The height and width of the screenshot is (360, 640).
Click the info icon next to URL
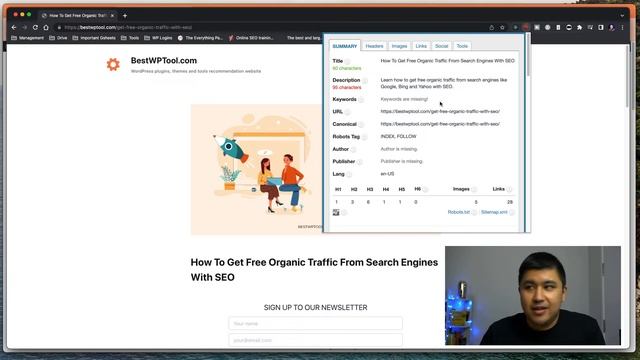point(347,112)
